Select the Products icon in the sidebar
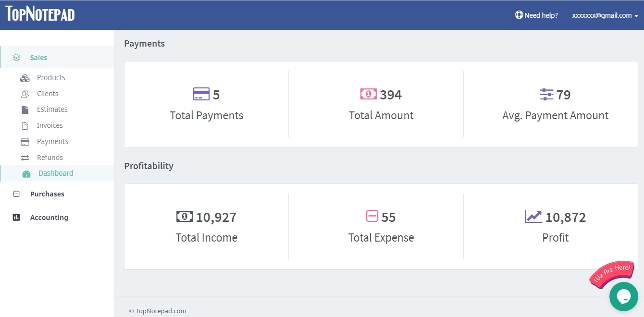This screenshot has height=317, width=644. 25,77
